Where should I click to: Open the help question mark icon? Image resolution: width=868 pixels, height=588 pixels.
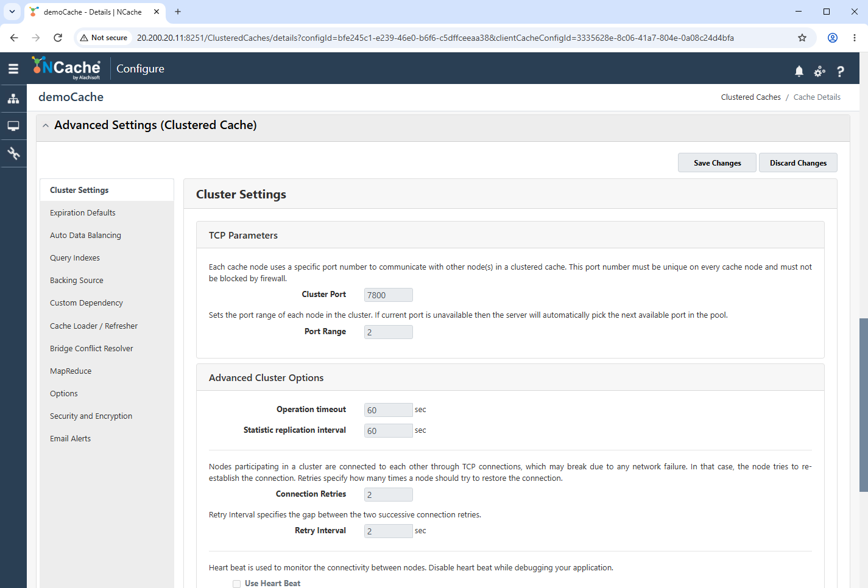(x=841, y=71)
